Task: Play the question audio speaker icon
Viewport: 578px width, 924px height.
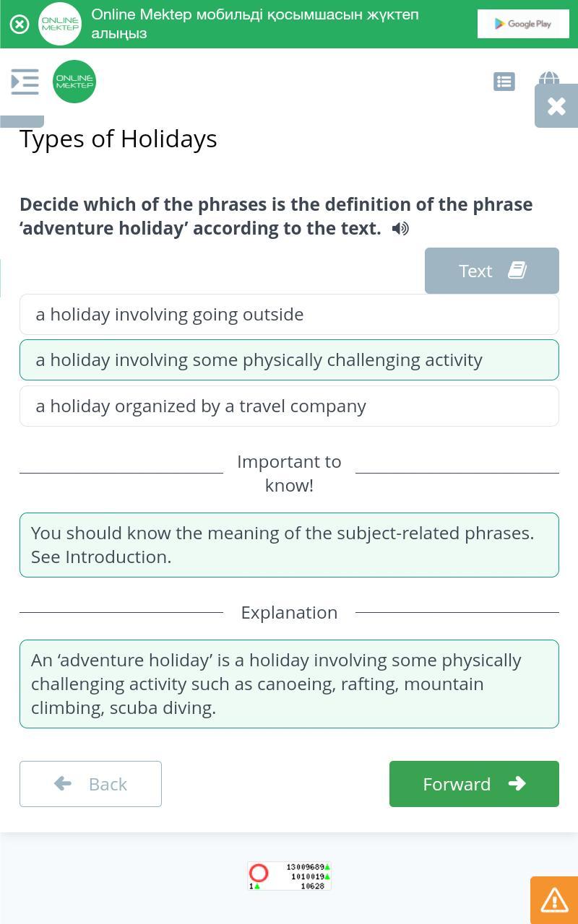Action: point(400,229)
